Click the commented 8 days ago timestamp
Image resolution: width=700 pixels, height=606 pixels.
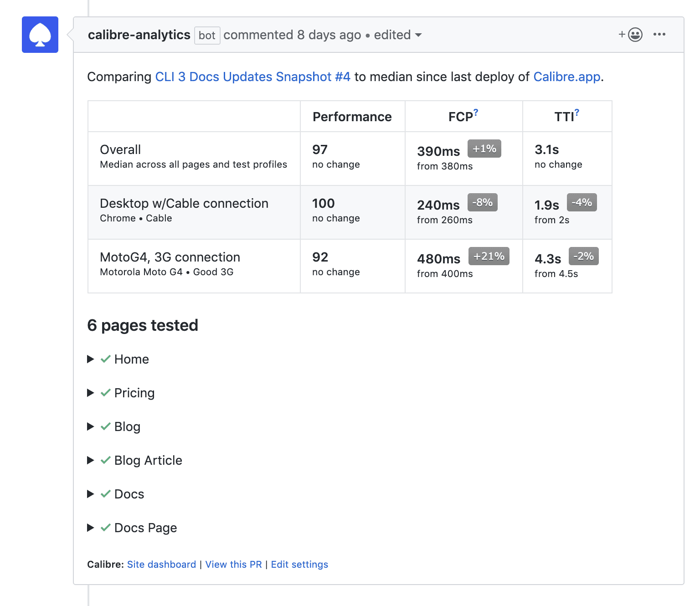[293, 35]
